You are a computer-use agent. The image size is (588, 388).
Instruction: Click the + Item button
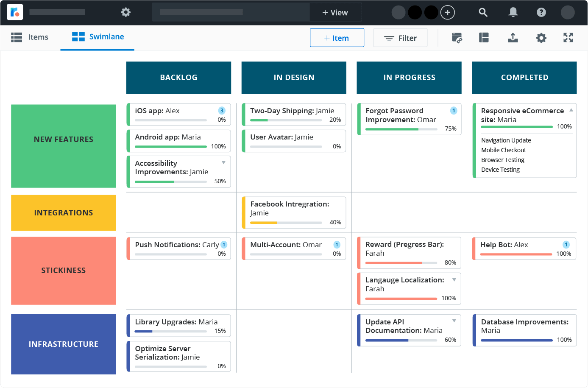click(337, 38)
